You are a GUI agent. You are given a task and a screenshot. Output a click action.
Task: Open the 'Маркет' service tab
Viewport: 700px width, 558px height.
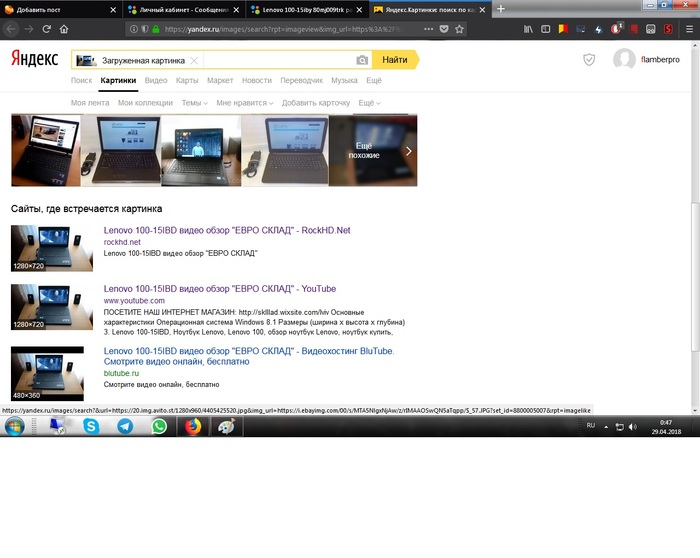(x=220, y=80)
